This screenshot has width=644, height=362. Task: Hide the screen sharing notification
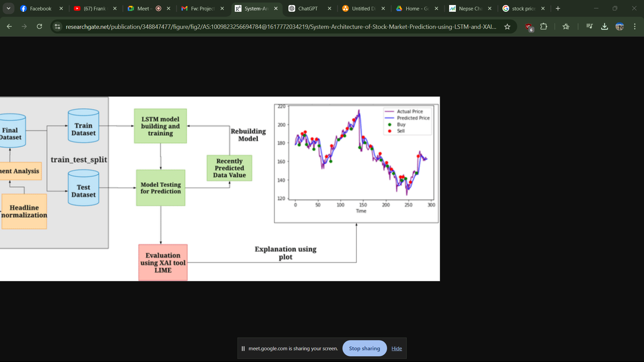396,349
